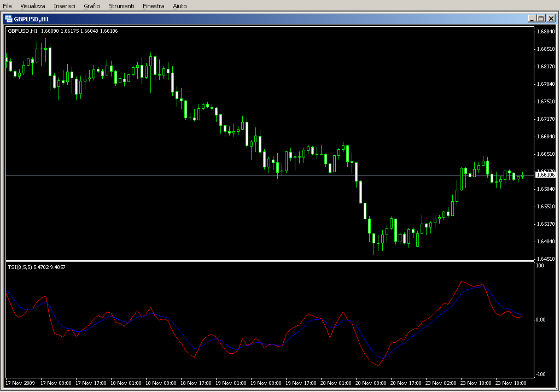Image resolution: width=560 pixels, height=392 pixels.
Task: Click the GBPUSD,H1 OHLC info text
Action: (63, 31)
